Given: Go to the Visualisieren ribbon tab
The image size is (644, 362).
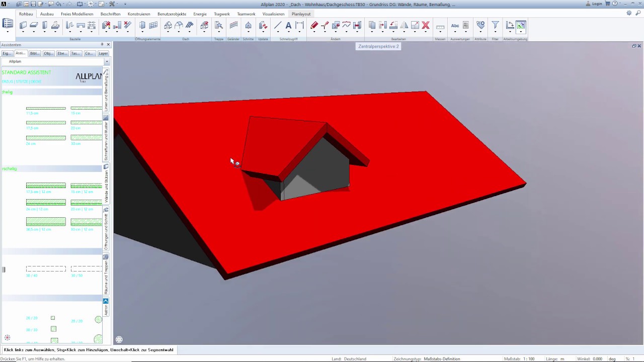Looking at the screenshot, I should [x=273, y=14].
